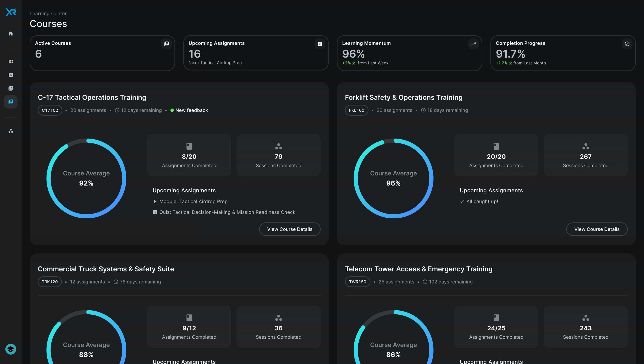Click the 24/25 Assignments Completed tile
Screen dimensions: 644x364
(496, 327)
